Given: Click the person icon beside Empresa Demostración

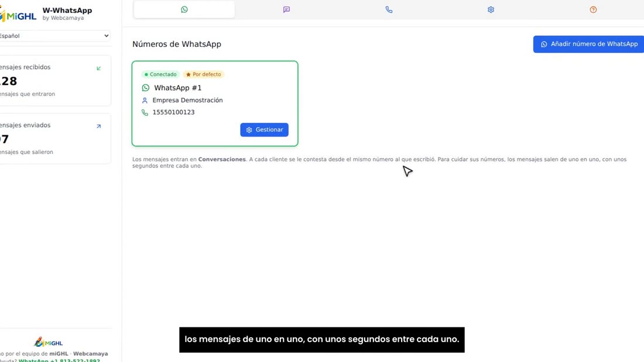Looking at the screenshot, I should click(145, 100).
